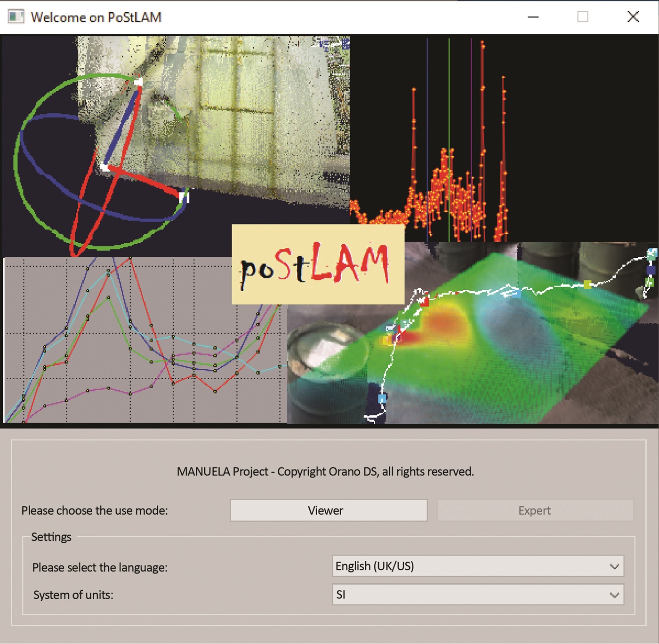659x644 pixels.
Task: Open the SI system of units dropdown
Action: [x=471, y=595]
